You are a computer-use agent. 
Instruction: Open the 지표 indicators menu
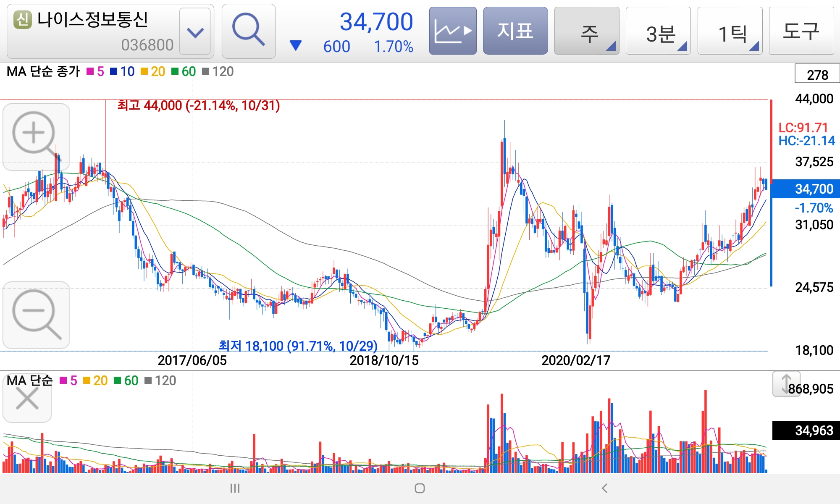tap(515, 31)
